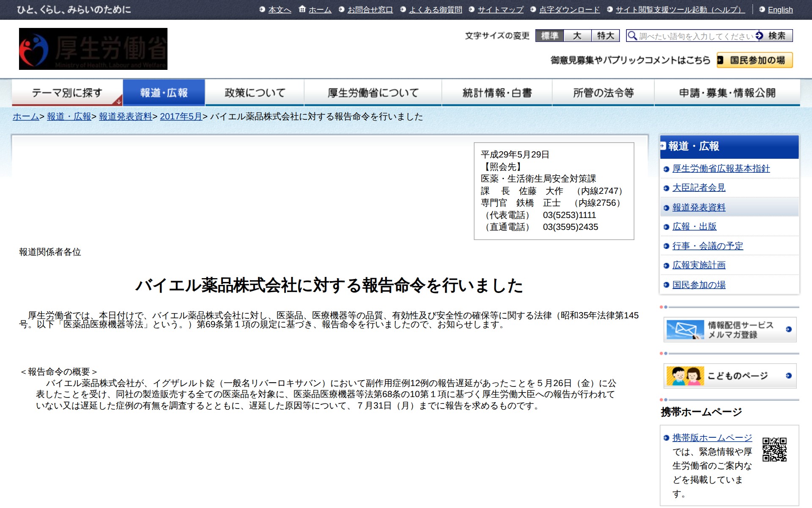Click the arrow icon beside the こどものページ banner
Image resolution: width=812 pixels, height=508 pixels.
[x=787, y=374]
